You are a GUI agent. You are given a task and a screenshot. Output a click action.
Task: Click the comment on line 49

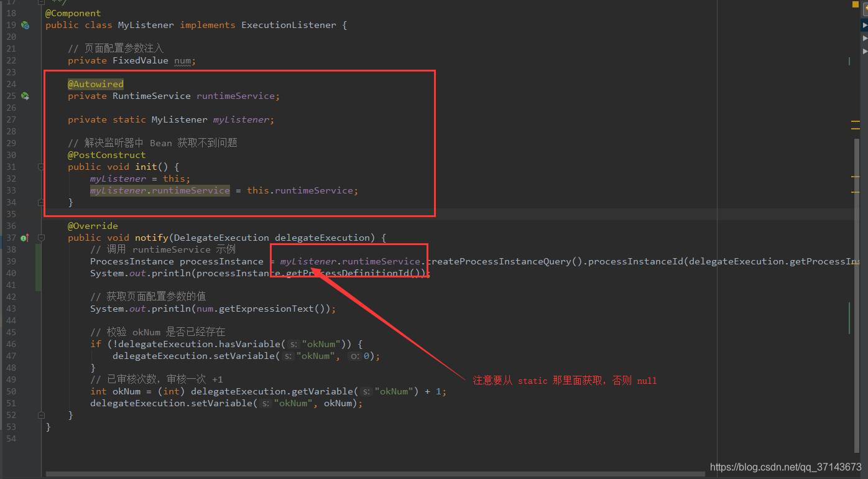(x=157, y=379)
